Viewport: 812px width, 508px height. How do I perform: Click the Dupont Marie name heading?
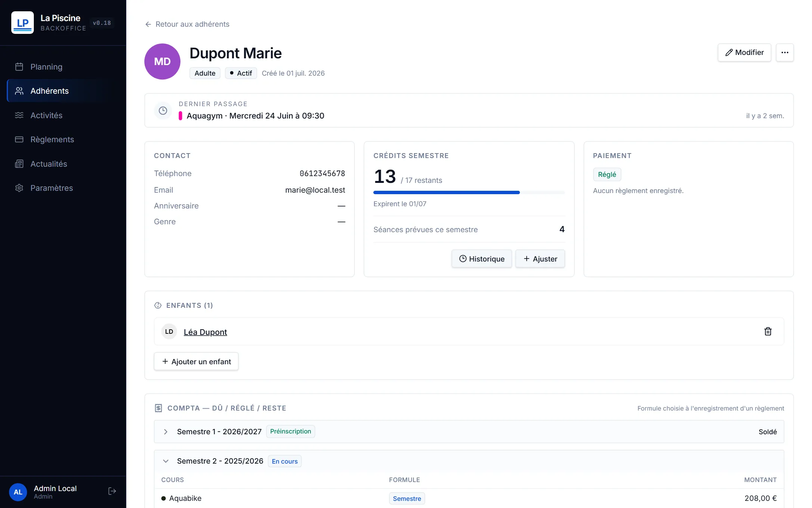tap(236, 53)
